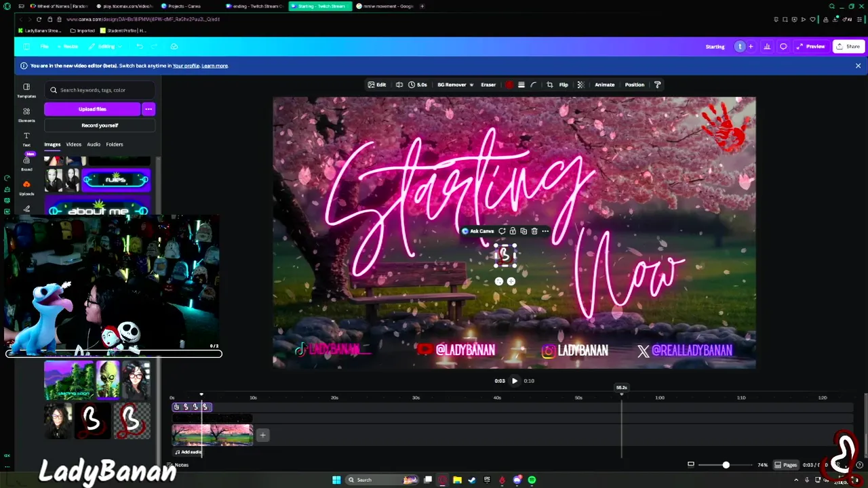Click the rotate handle below selected element
The width and height of the screenshot is (868, 488).
click(x=499, y=281)
